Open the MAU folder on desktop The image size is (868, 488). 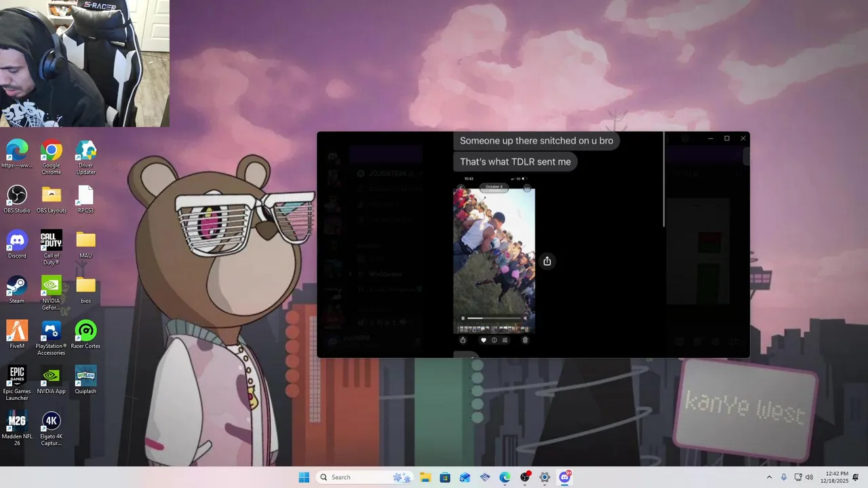click(x=85, y=244)
